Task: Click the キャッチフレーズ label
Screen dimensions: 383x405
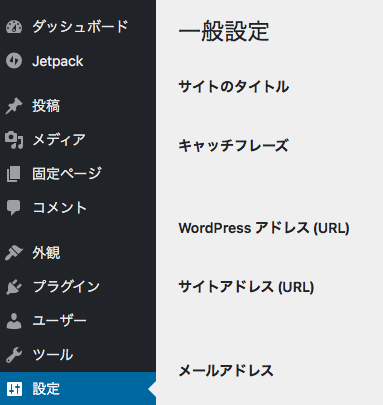Action: 233,146
